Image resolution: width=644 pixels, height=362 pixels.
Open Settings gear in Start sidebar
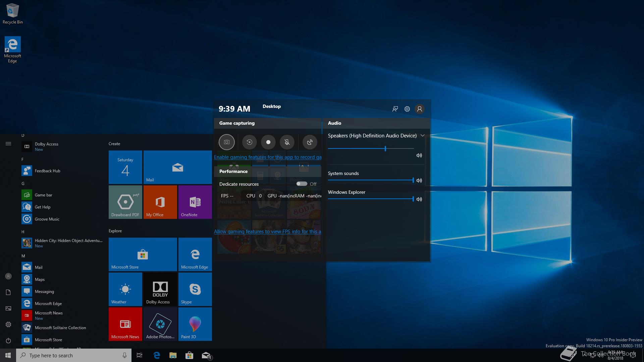(8, 324)
